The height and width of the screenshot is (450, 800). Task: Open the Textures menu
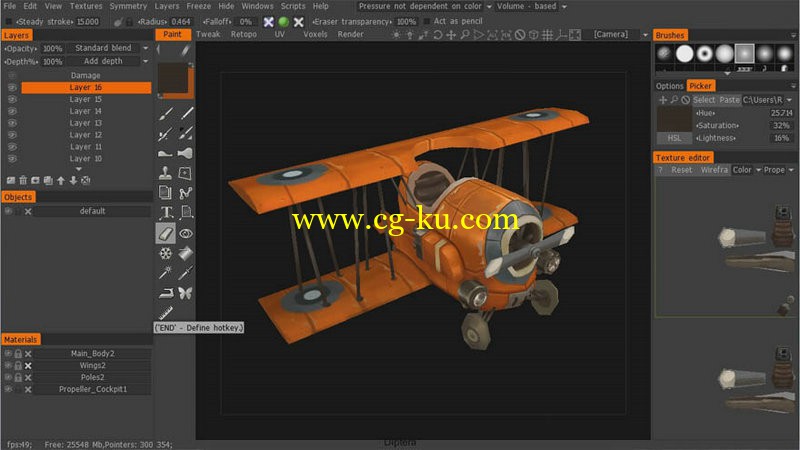coord(86,6)
